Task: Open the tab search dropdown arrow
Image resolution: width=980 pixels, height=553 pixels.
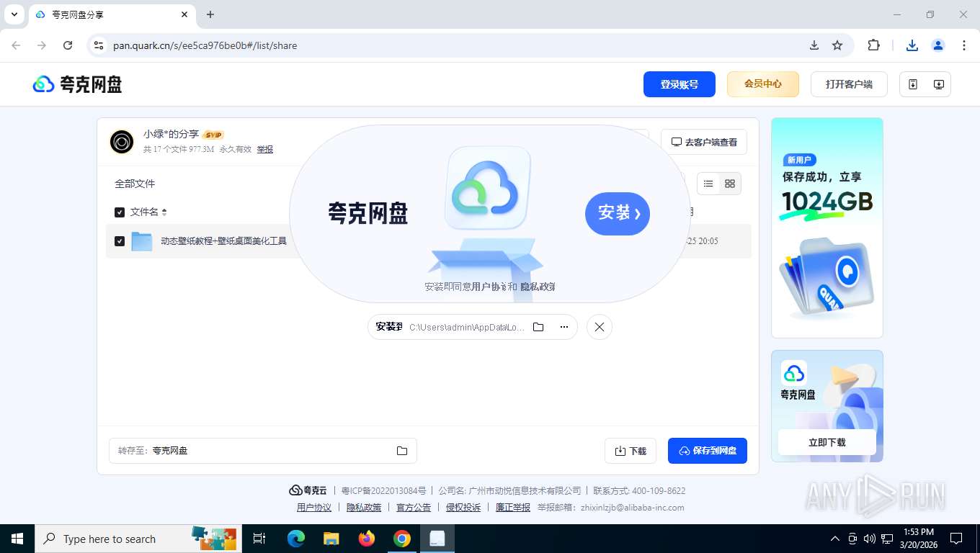Action: [14, 14]
